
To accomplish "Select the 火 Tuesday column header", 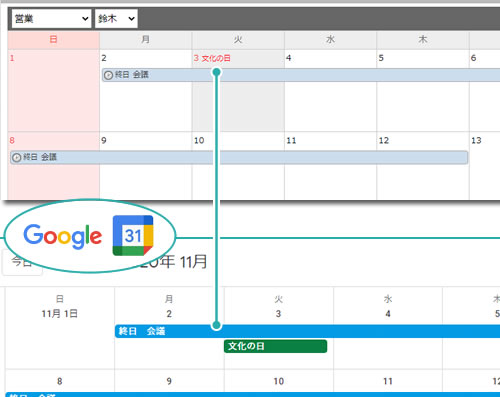I will tap(238, 40).
